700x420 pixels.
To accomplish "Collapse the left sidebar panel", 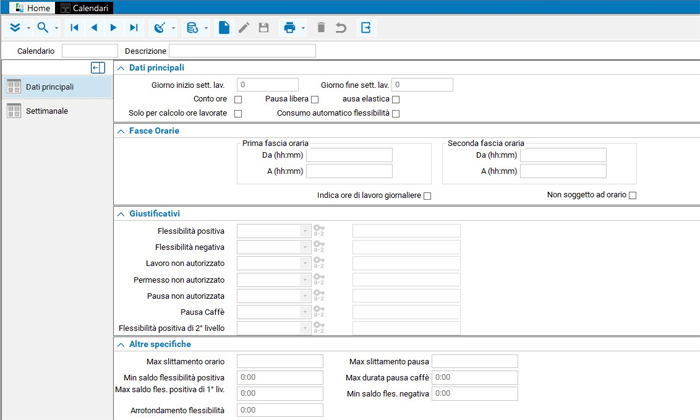I will point(97,68).
